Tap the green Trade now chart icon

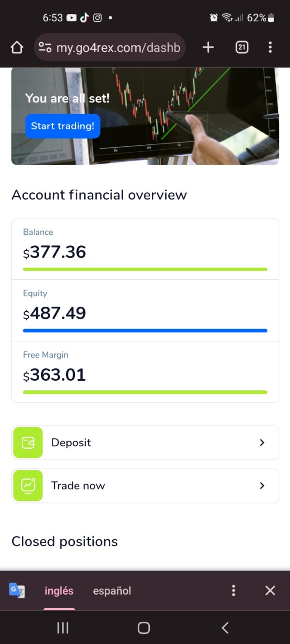point(28,486)
